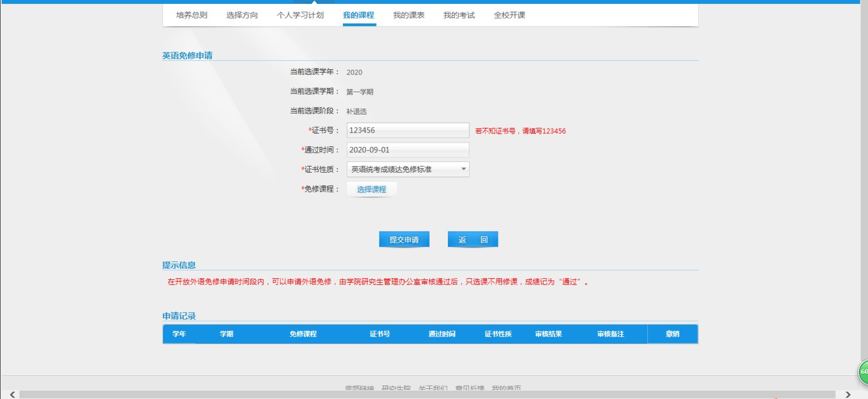Go to the 我的课表 tab
This screenshot has width=868, height=399.
coord(409,15)
